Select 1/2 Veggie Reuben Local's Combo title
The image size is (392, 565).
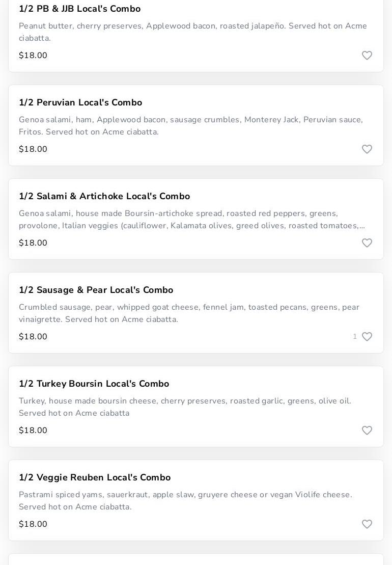[95, 477]
